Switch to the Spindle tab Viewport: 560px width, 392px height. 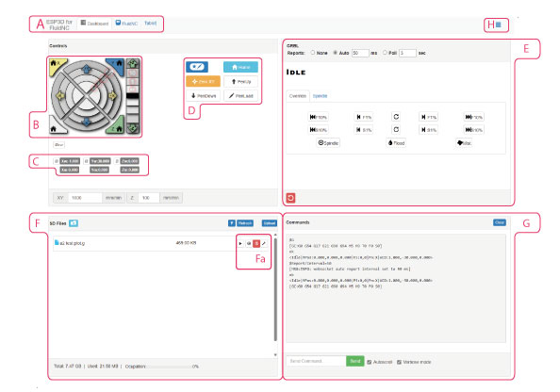click(x=320, y=96)
